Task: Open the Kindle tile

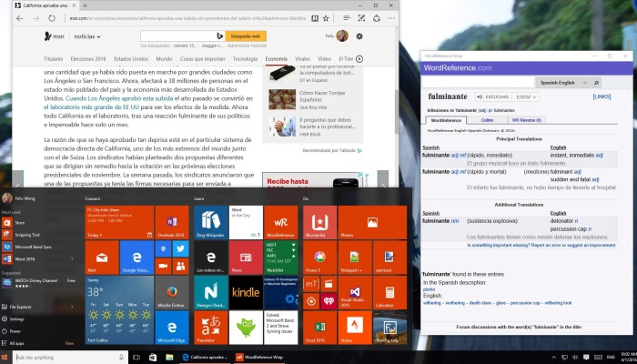Action: pyautogui.click(x=246, y=292)
